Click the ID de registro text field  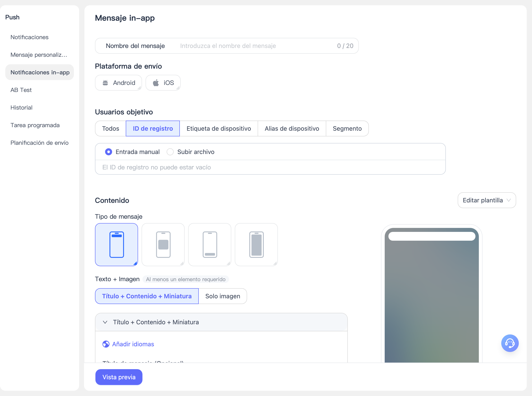click(270, 167)
